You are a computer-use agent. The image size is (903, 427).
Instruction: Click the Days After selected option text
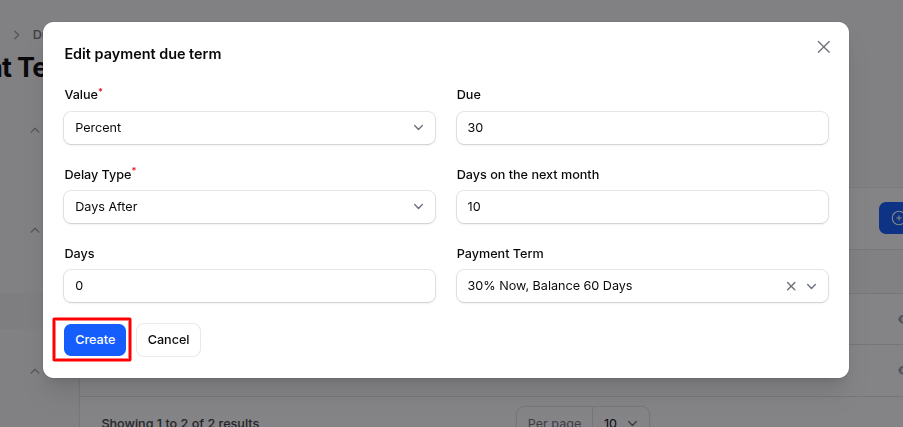click(x=106, y=207)
